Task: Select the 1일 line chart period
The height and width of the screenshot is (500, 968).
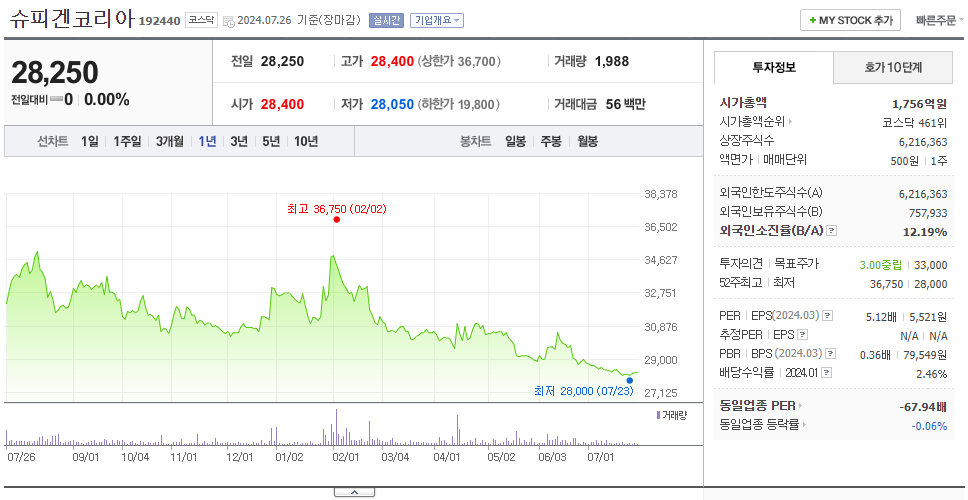Action: tap(90, 141)
